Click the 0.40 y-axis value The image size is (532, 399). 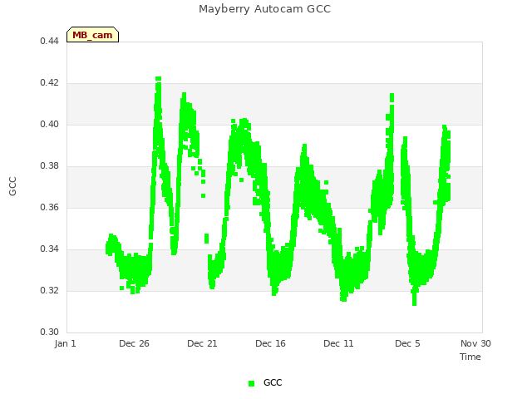[x=49, y=124]
